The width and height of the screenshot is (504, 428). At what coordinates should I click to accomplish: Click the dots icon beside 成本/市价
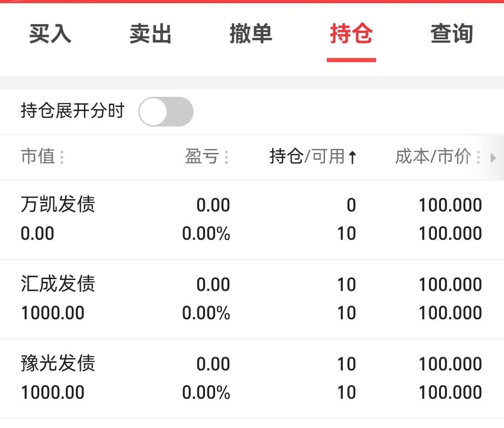tap(478, 158)
